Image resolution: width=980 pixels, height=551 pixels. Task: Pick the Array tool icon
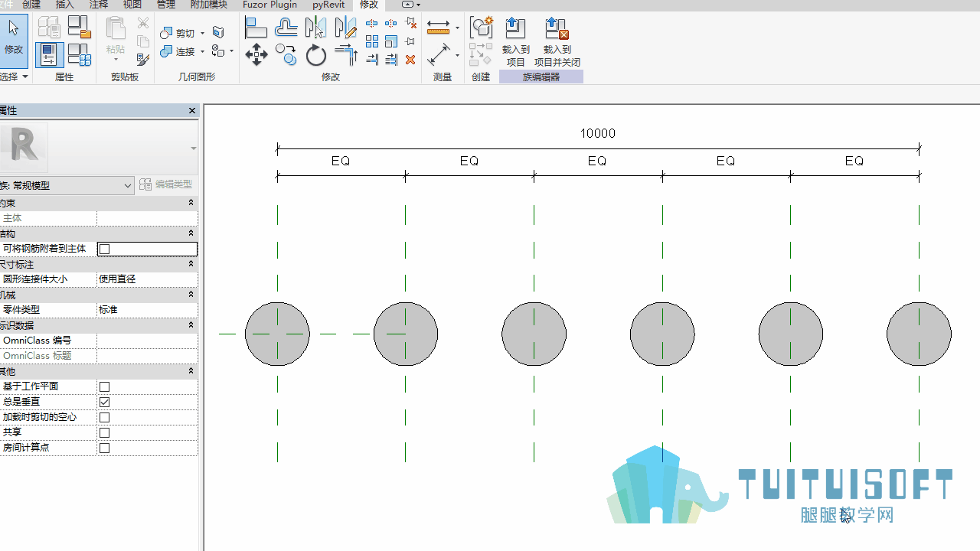click(372, 41)
